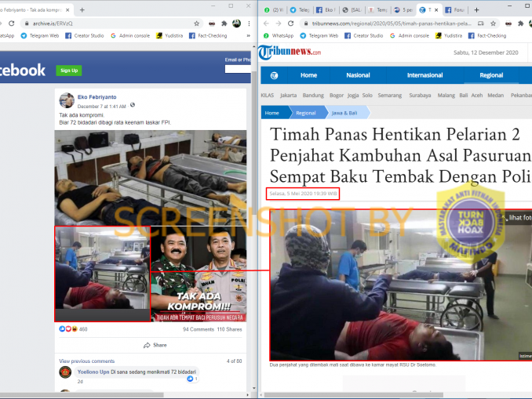Screen dimensions: 532x399
Task: Open 110 Shares link
Action: 229,329
